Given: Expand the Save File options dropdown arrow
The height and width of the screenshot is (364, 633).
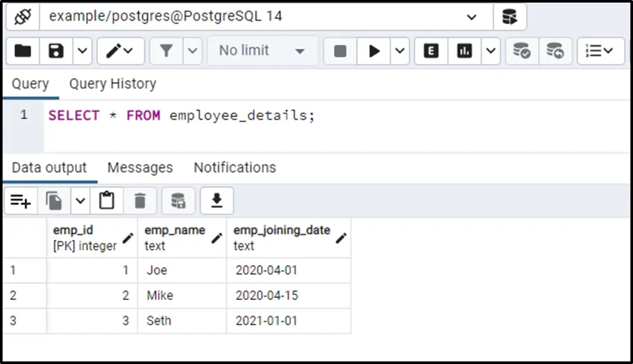Looking at the screenshot, I should click(82, 51).
